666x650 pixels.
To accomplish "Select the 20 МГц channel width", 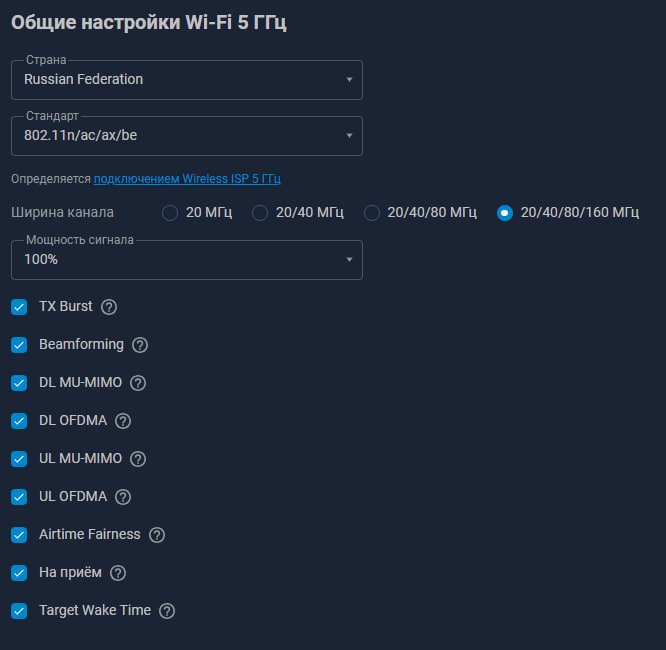I will click(x=170, y=213).
